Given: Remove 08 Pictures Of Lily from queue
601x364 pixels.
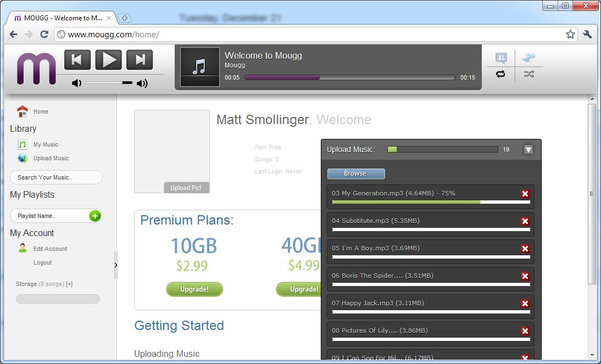Looking at the screenshot, I should click(x=525, y=331).
